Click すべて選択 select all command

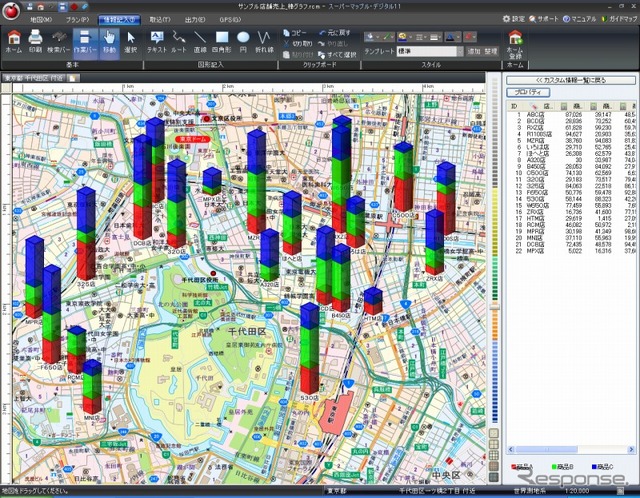pos(337,55)
